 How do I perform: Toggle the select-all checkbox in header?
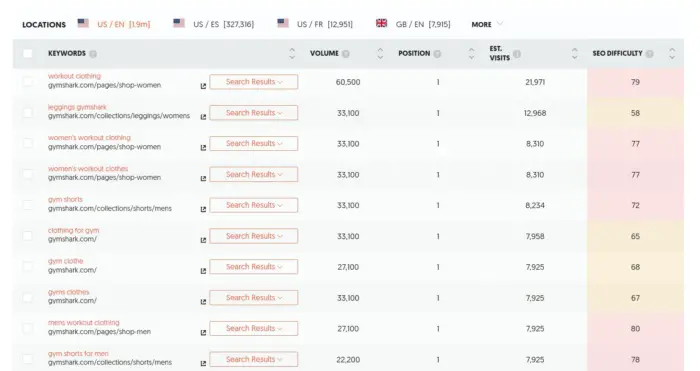pos(28,54)
